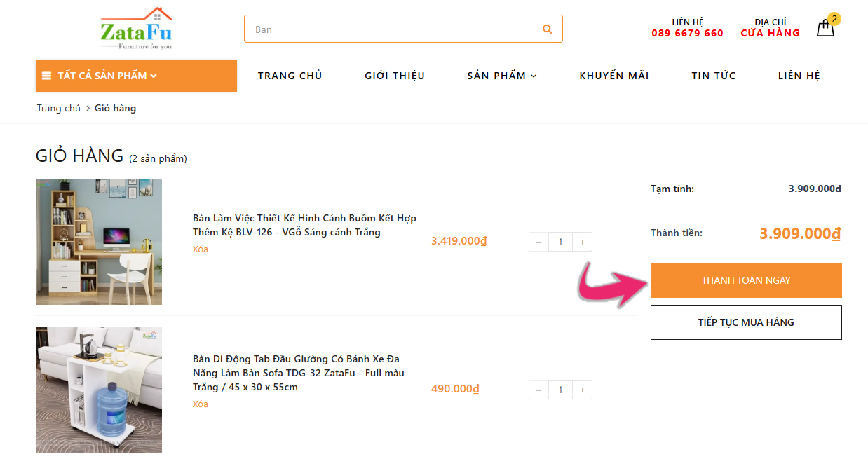Expand the Sản phẩm menu chevron

click(534, 76)
